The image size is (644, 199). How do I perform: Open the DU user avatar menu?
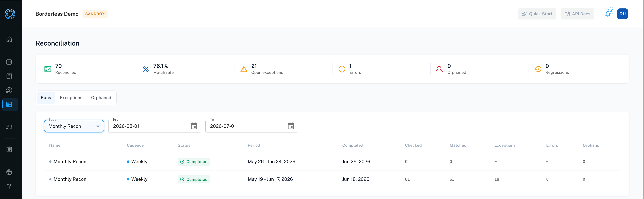[x=622, y=14]
